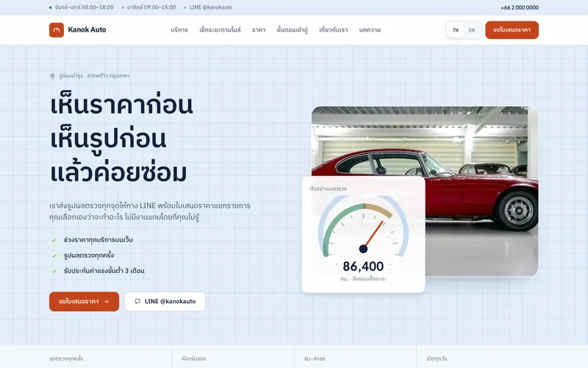Click the Kanok Auto logo icon
Viewport: 588px width, 368px height.
[x=57, y=30]
